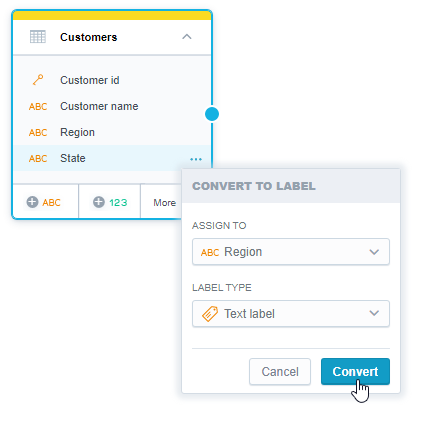Open the three-dots menu on State row

pyautogui.click(x=196, y=159)
